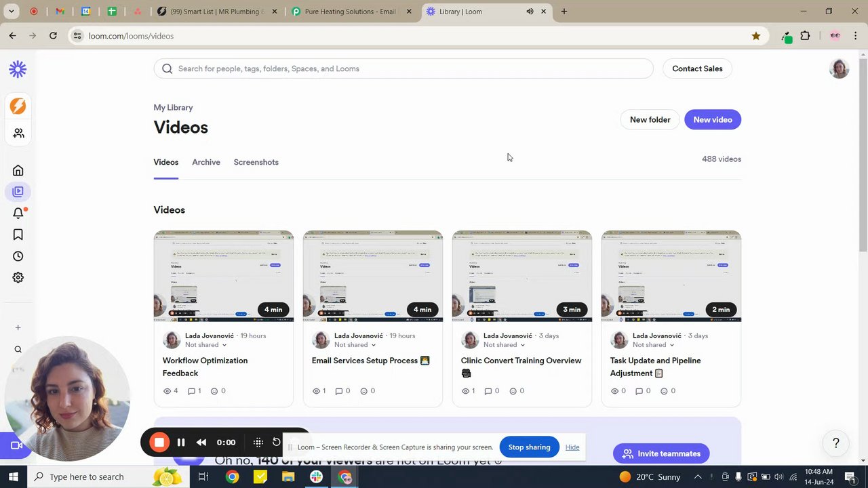The image size is (868, 488).
Task: Pause the Loom recording
Action: pyautogui.click(x=181, y=443)
